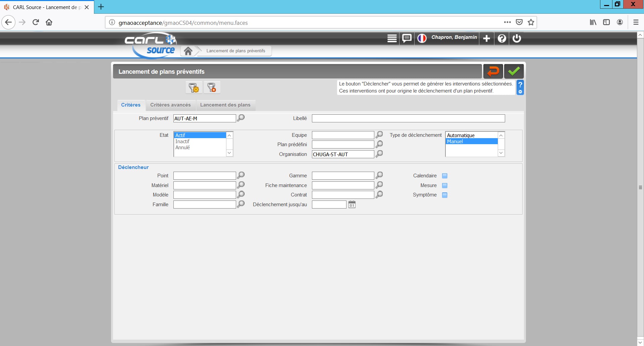Click into the Libellé text field

point(408,118)
